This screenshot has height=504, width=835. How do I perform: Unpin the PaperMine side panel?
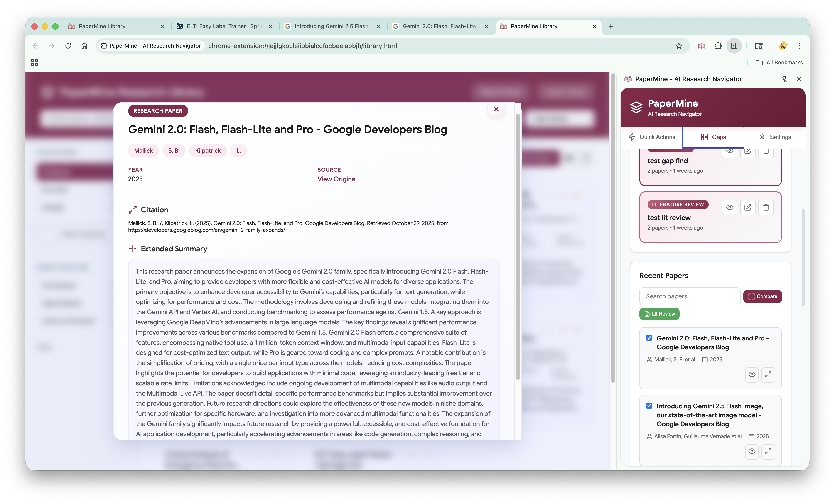click(x=784, y=79)
